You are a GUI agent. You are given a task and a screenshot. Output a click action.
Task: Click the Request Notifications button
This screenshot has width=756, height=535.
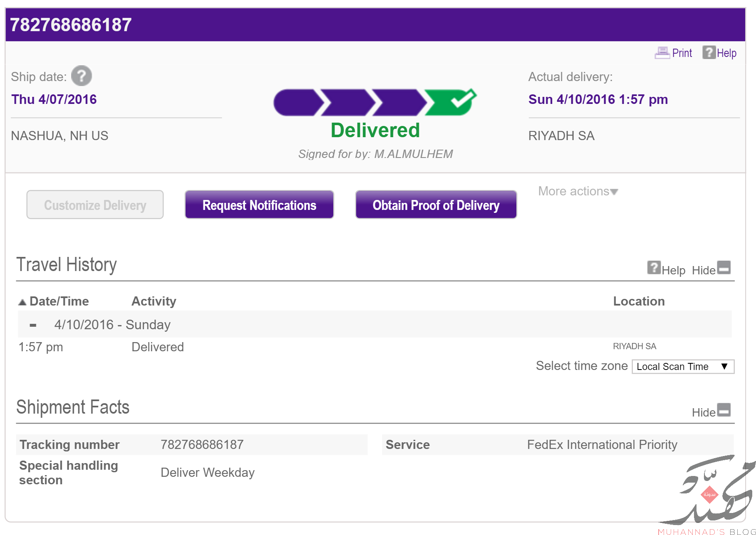[259, 205]
